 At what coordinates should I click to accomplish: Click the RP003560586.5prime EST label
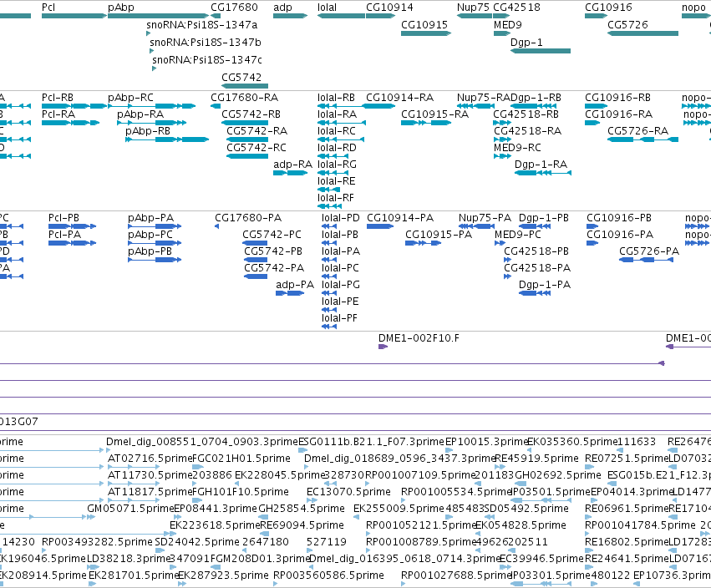[x=328, y=575]
